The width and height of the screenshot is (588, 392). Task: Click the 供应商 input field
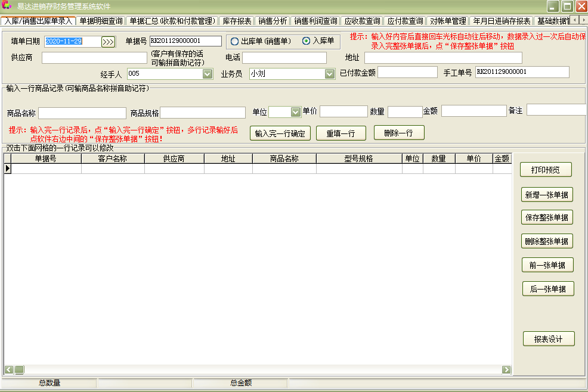(x=94, y=58)
